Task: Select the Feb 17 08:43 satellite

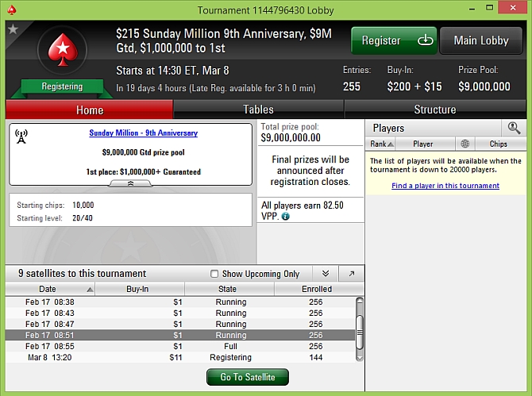Action: click(180, 313)
